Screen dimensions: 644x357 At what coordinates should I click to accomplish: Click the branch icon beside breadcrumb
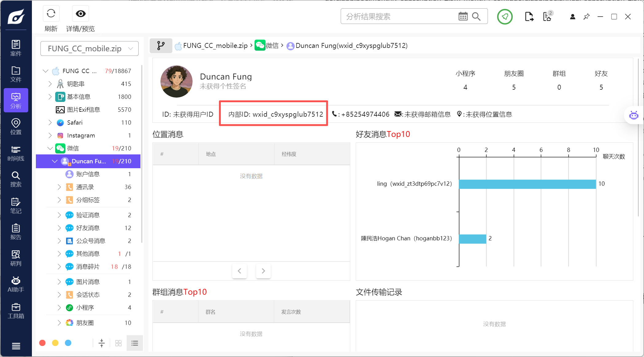pyautogui.click(x=161, y=46)
